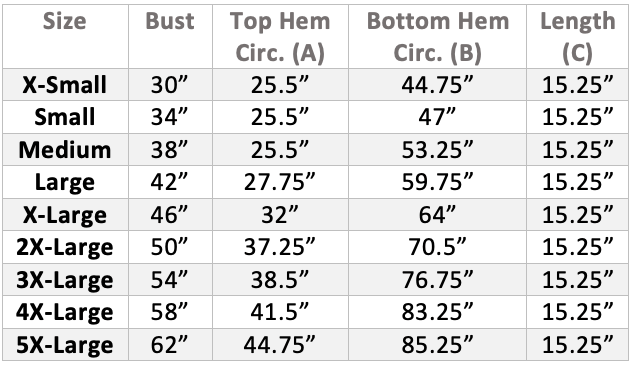634x366 pixels.
Task: Select the 3X-Large size cell
Action: pyautogui.click(x=65, y=280)
